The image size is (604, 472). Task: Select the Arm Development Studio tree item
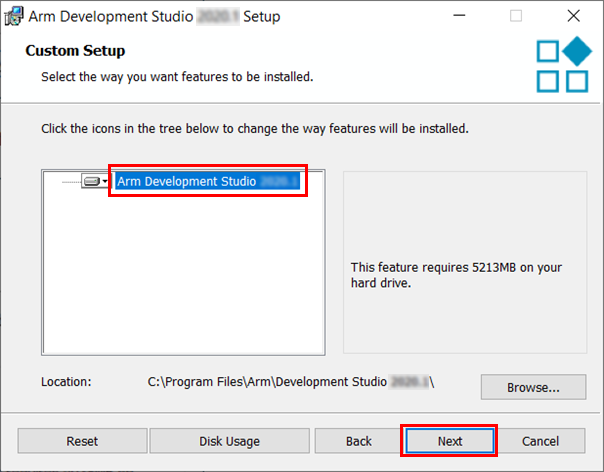click(x=208, y=181)
